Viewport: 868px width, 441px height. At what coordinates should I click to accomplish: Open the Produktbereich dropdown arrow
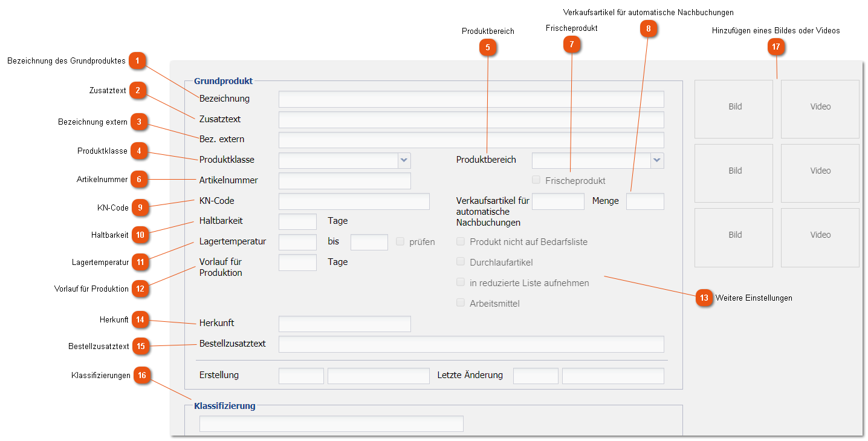coord(657,160)
